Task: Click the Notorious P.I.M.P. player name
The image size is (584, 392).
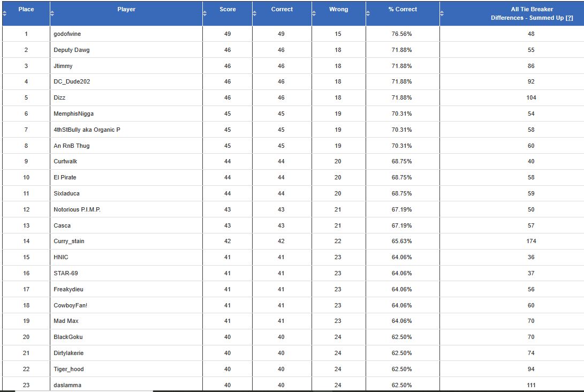Action: click(x=77, y=209)
